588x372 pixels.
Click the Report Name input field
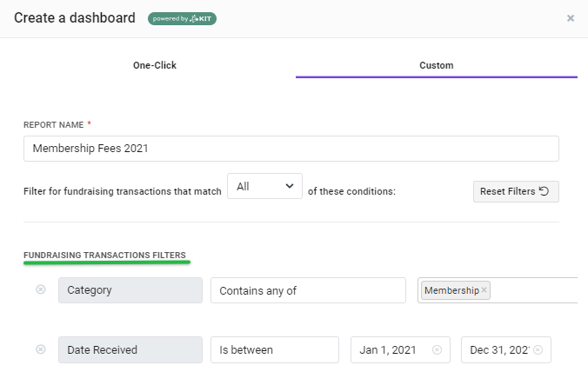pyautogui.click(x=291, y=149)
